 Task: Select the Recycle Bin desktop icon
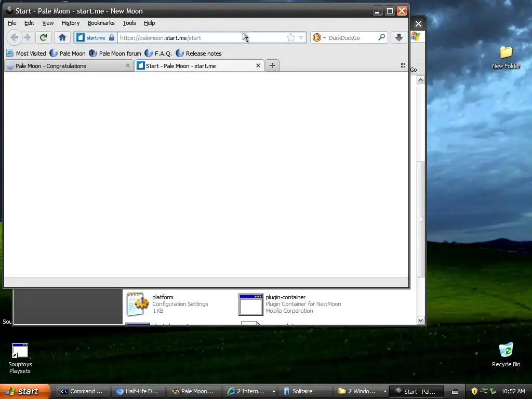[x=506, y=354]
